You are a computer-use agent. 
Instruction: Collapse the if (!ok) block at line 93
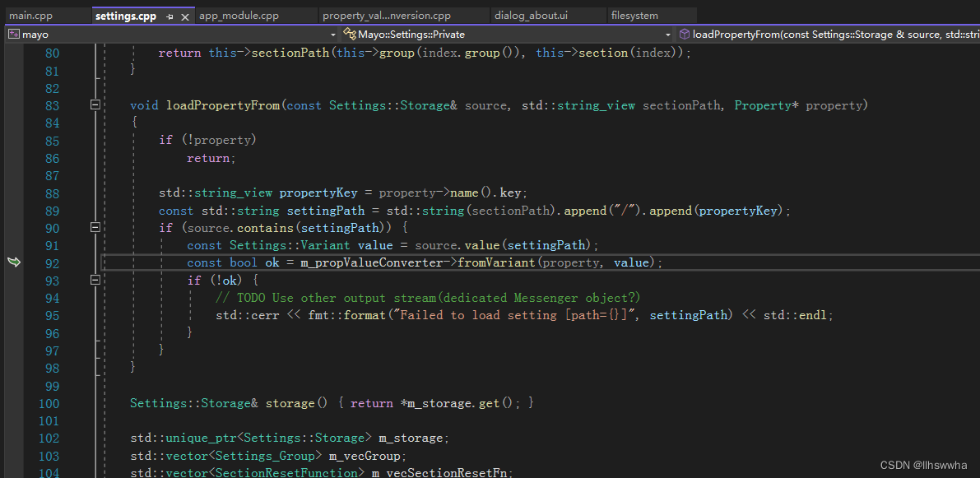point(95,280)
